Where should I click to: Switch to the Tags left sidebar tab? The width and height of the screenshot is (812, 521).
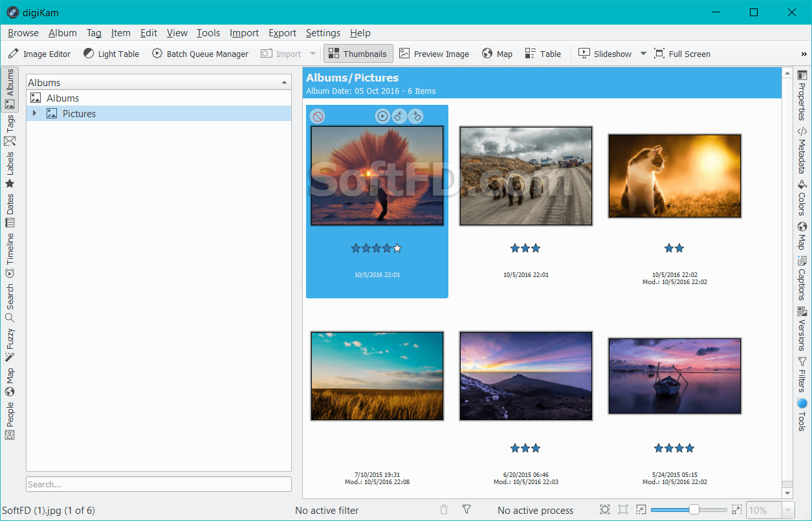tap(10, 131)
